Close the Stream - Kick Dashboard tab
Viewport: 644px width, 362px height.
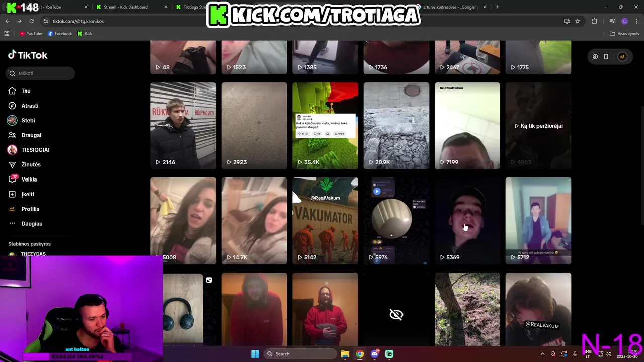166,7
